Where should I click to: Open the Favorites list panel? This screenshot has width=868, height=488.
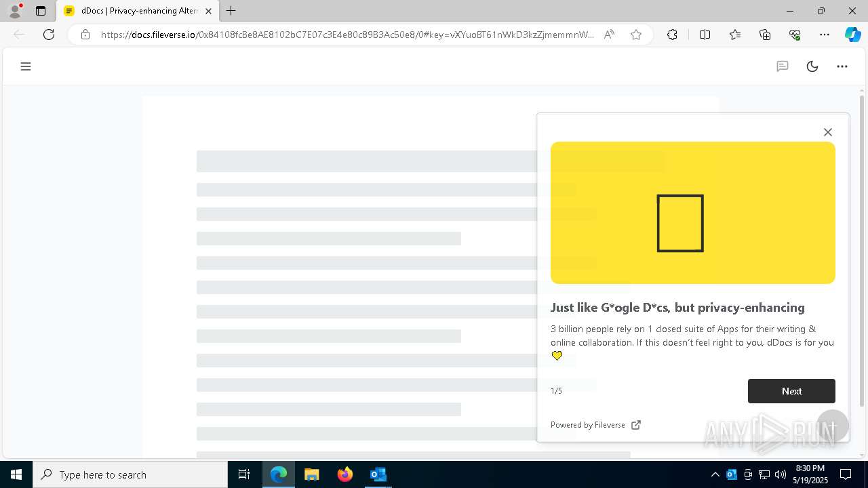pos(735,35)
